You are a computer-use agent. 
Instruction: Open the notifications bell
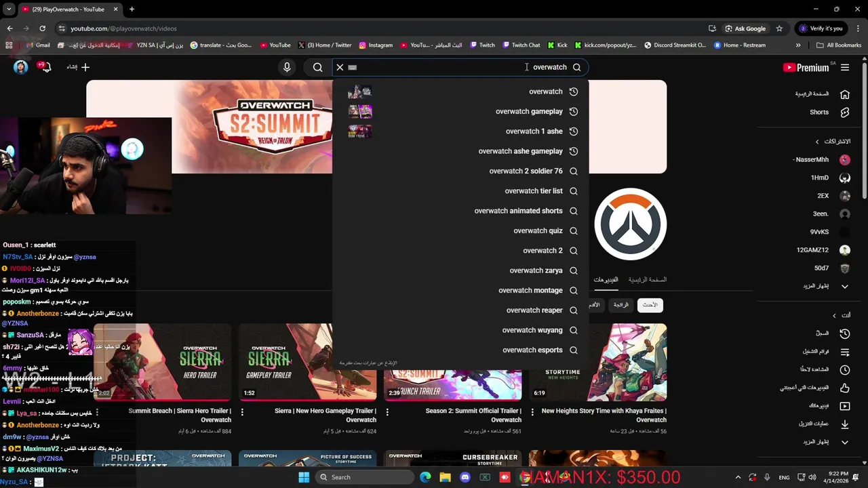(x=45, y=67)
